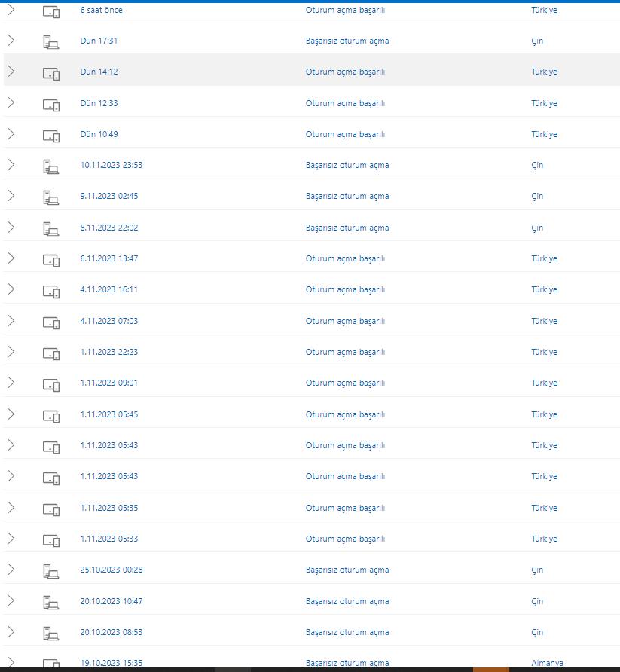Expand the Dün 10:49 activity details
The width and height of the screenshot is (620, 672).
[x=11, y=134]
